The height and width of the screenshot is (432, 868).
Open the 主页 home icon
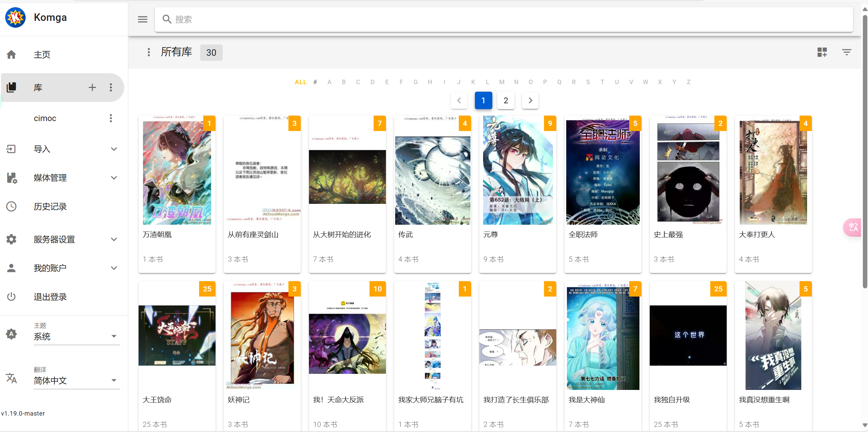(11, 54)
